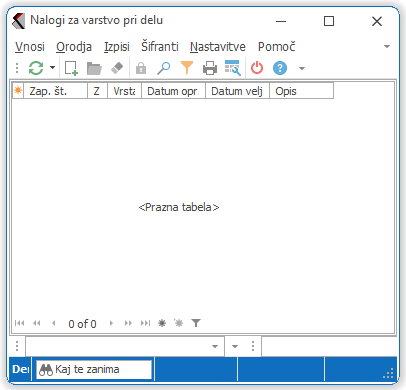The width and height of the screenshot is (406, 390).
Task: Open the bottom combo box dropdown
Action: 215,346
